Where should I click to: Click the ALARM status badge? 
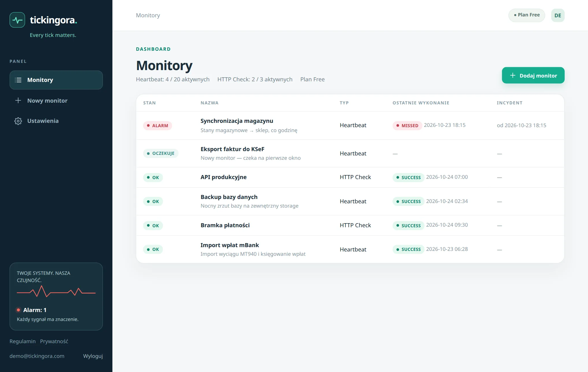coord(157,125)
